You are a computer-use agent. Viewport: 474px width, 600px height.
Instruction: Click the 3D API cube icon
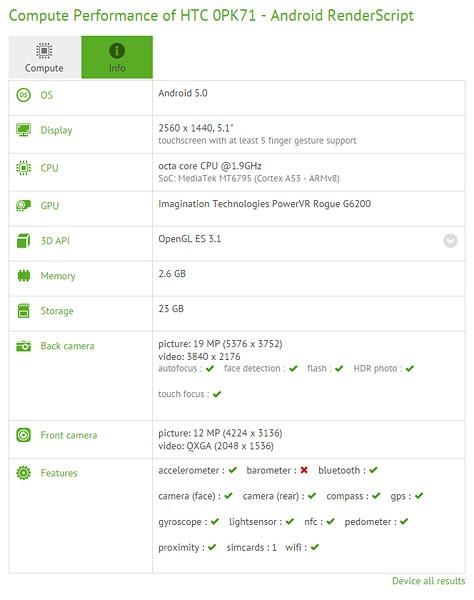click(x=24, y=241)
